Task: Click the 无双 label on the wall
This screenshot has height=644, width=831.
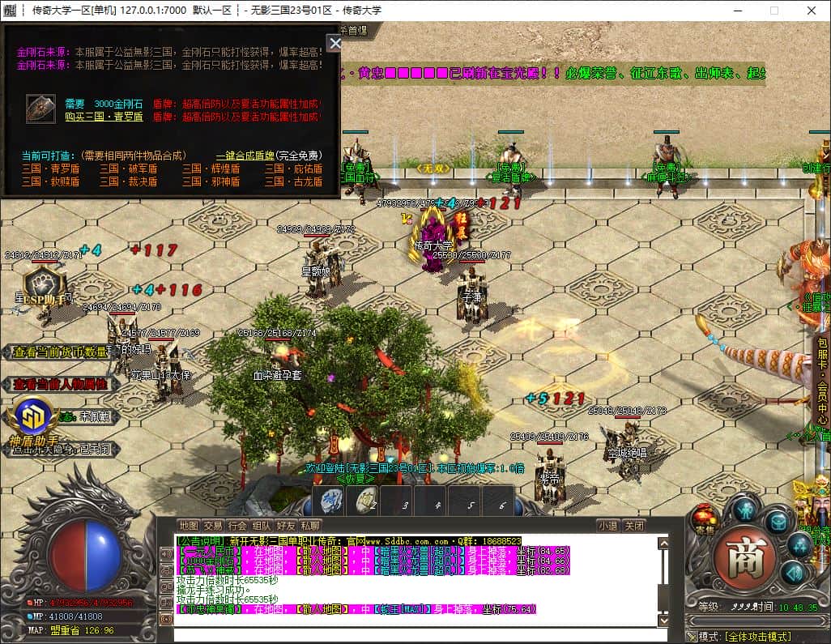Action: pos(433,168)
